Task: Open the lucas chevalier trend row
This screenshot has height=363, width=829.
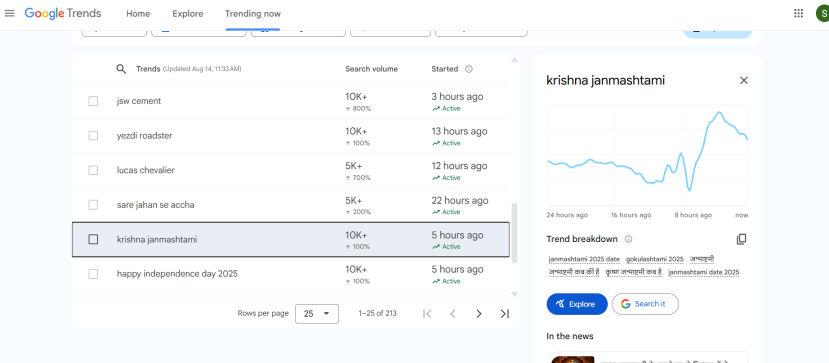Action: (290, 170)
